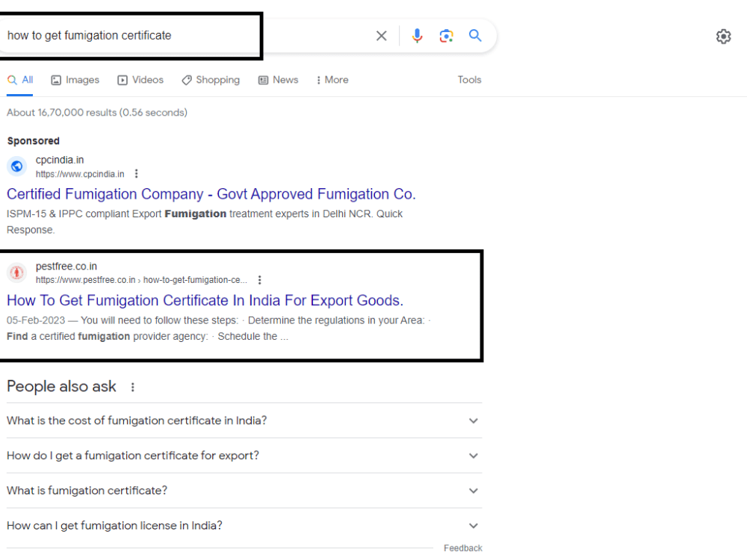The image size is (747, 560).
Task: Open three-dot menu beside People also ask
Action: [x=132, y=387]
